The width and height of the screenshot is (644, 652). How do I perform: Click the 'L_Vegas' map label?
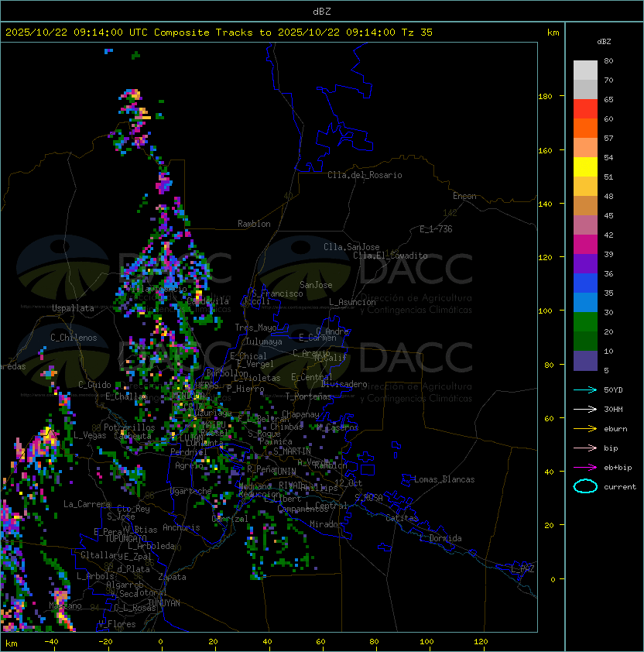pyautogui.click(x=90, y=435)
